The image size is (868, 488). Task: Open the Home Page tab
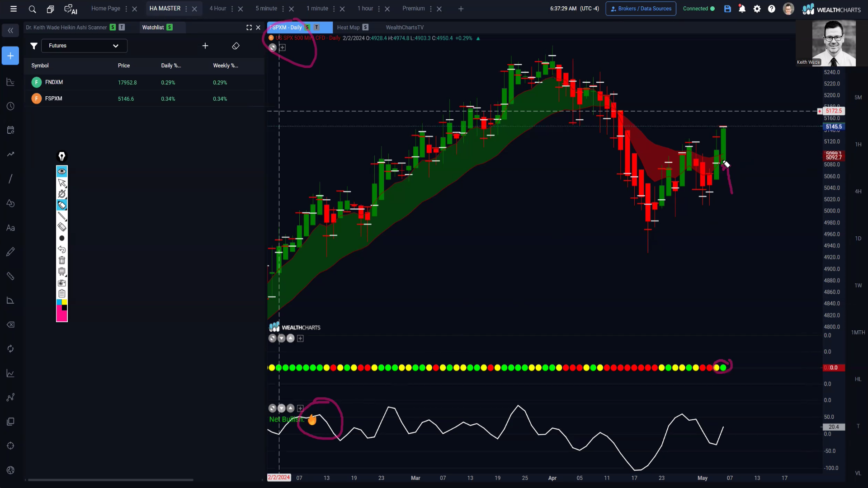(106, 9)
